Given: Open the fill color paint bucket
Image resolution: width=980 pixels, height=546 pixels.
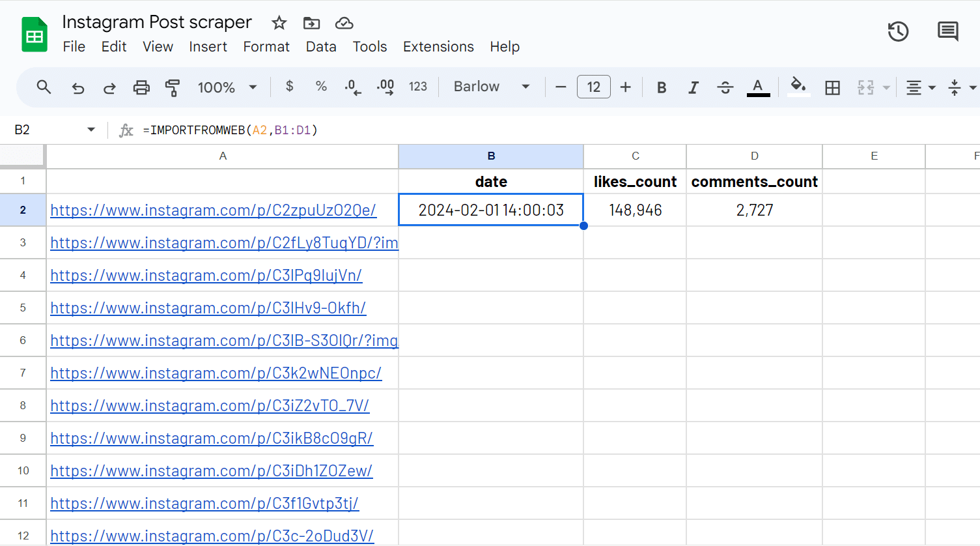Looking at the screenshot, I should click(x=798, y=86).
